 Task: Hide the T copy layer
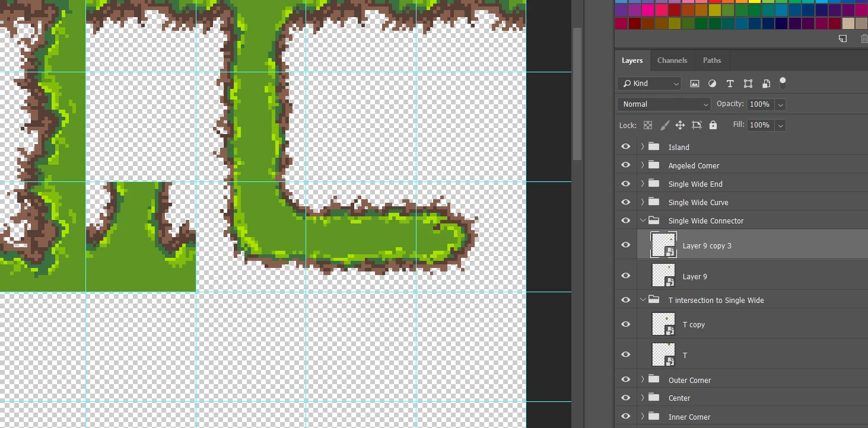pyautogui.click(x=626, y=324)
